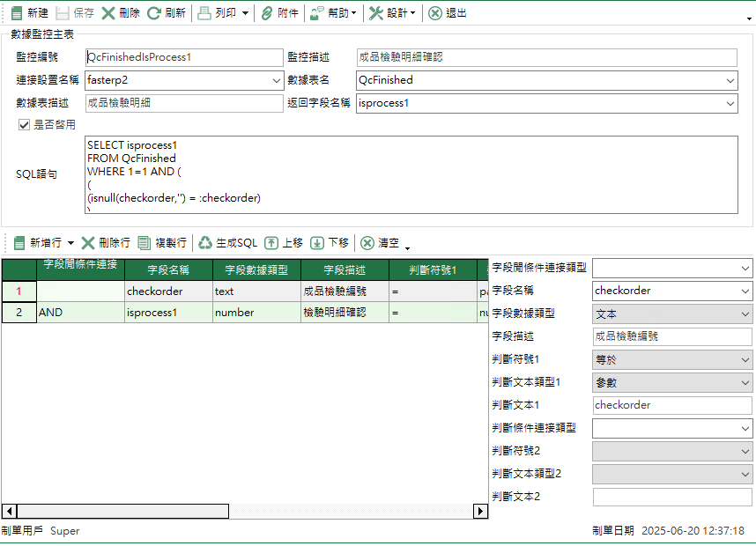Open the 附件 (Attachment) paperclip icon
The image size is (756, 546).
pyautogui.click(x=267, y=13)
